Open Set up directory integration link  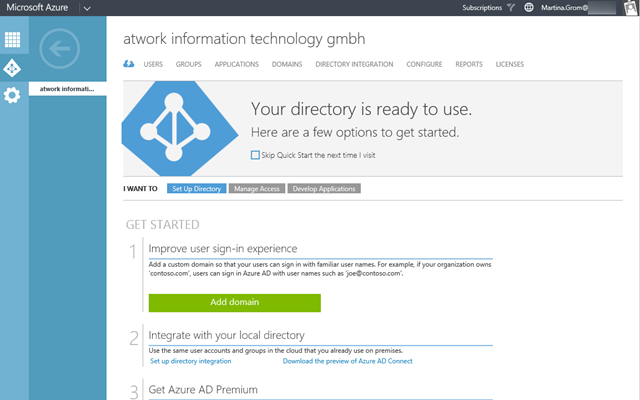pyautogui.click(x=191, y=361)
